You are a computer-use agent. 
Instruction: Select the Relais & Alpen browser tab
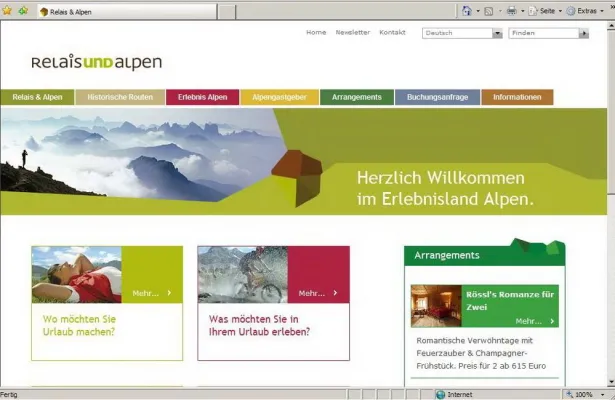coord(127,12)
